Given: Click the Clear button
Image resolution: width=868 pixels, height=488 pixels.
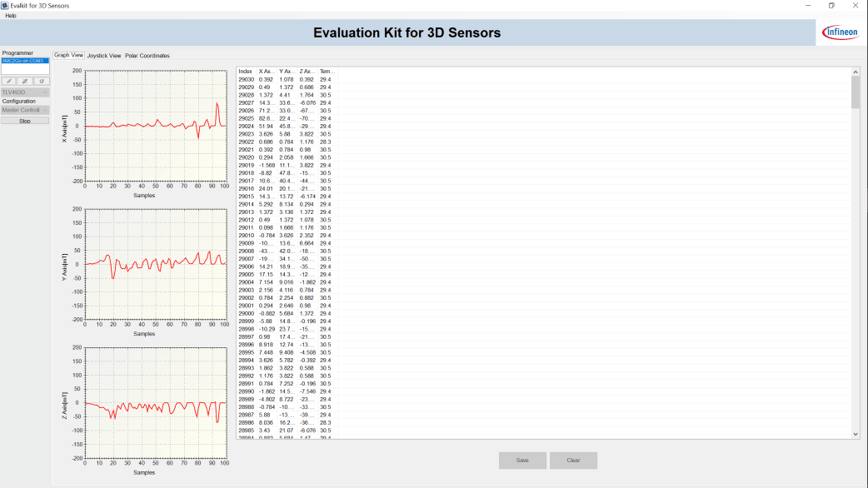Looking at the screenshot, I should (573, 461).
